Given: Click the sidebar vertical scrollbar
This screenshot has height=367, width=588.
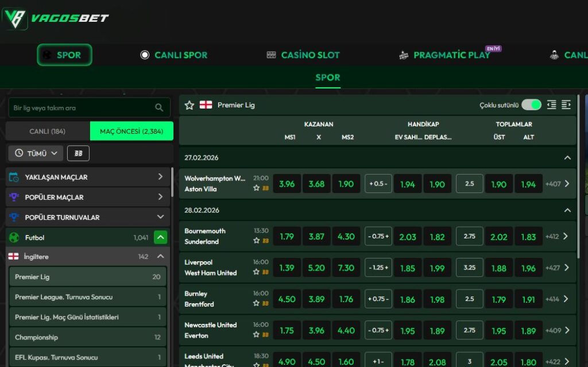Looking at the screenshot, I should point(172,182).
